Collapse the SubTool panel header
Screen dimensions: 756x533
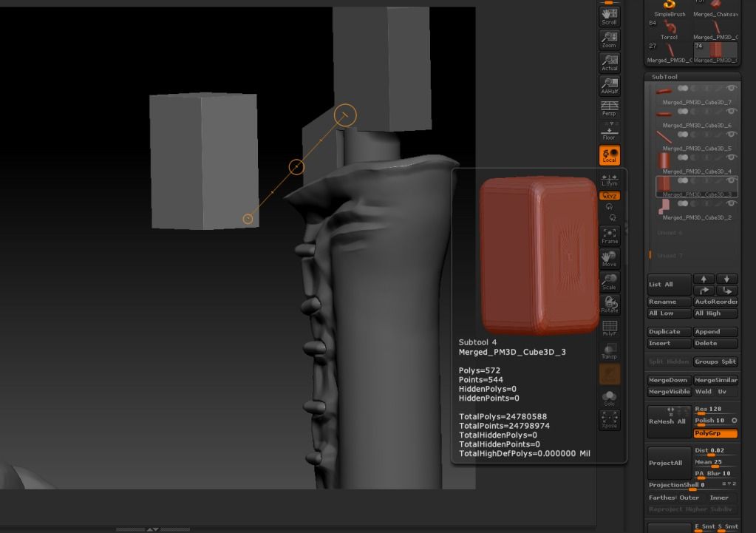tap(664, 77)
